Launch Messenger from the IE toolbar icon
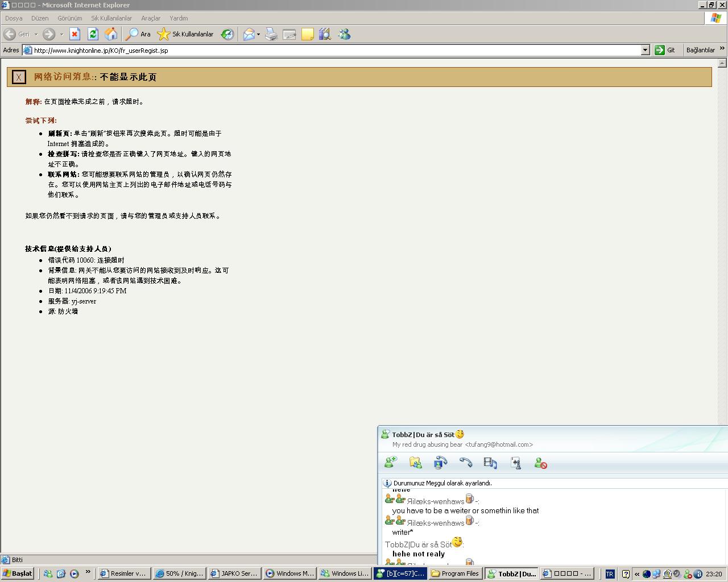This screenshot has height=582, width=728. [344, 34]
